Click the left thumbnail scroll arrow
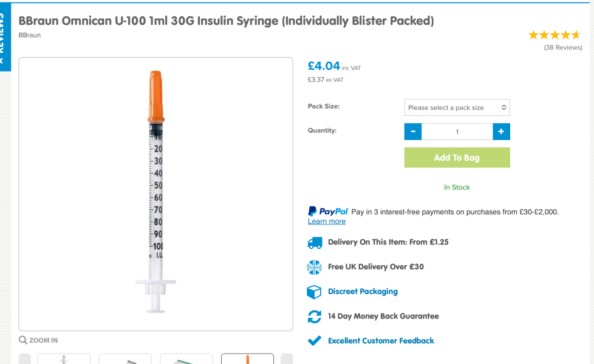 click(x=26, y=359)
